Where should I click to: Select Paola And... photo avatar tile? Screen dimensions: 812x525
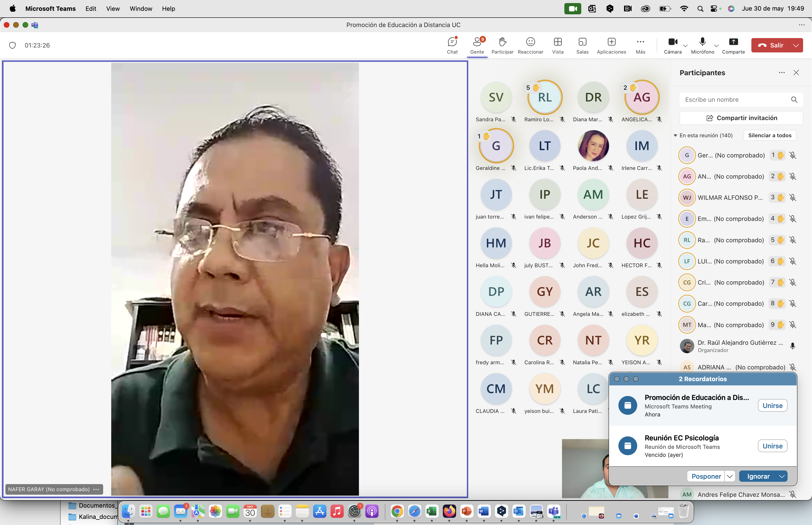593,146
